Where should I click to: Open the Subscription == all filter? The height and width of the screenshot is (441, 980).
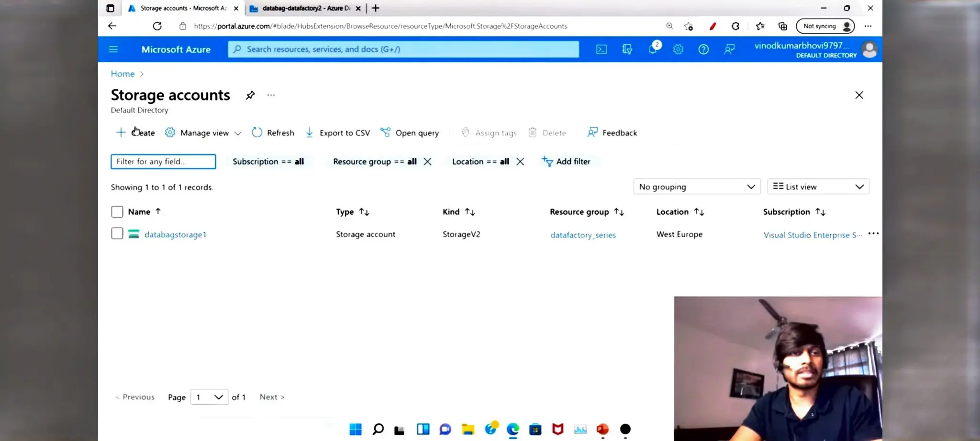pos(268,162)
